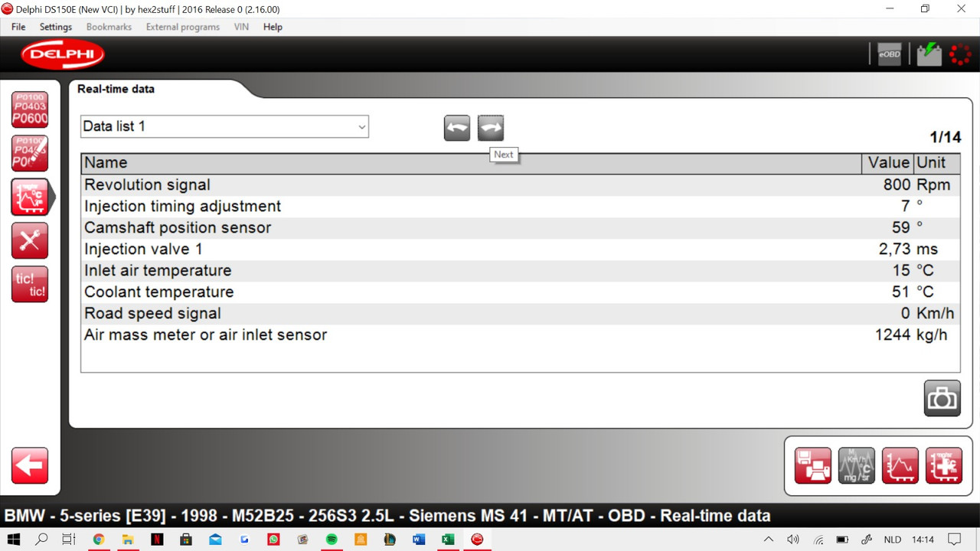The width and height of the screenshot is (980, 551).
Task: Select the Road speed signal row
Action: (521, 313)
